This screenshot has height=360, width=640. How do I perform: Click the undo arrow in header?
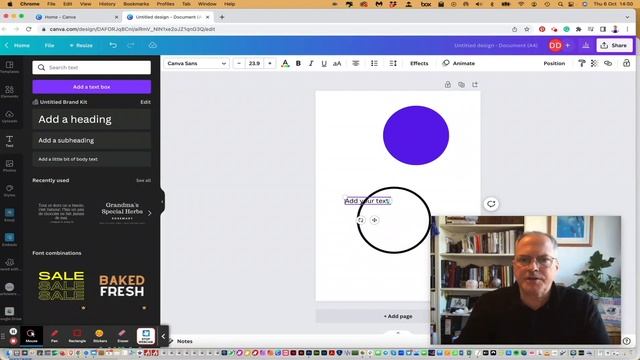[x=113, y=45]
